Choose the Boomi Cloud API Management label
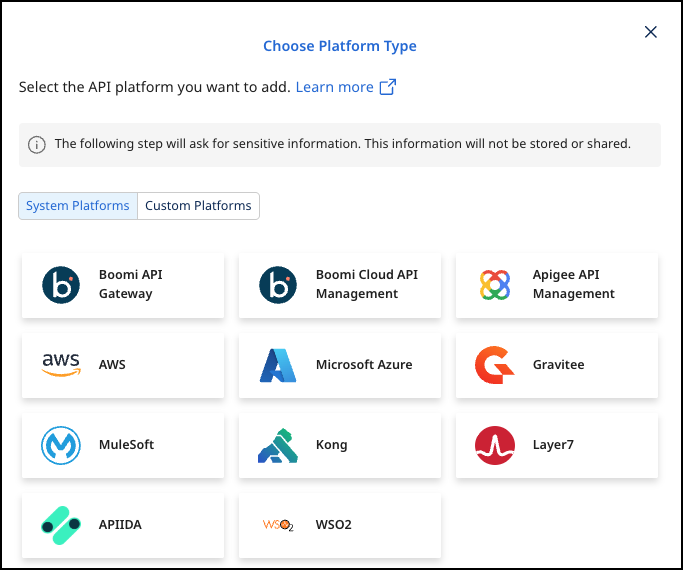Screen dimensions: 683x570 367,284
